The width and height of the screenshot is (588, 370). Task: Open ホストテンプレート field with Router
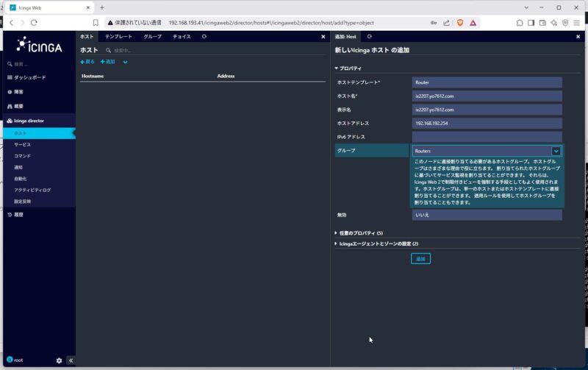click(x=487, y=82)
